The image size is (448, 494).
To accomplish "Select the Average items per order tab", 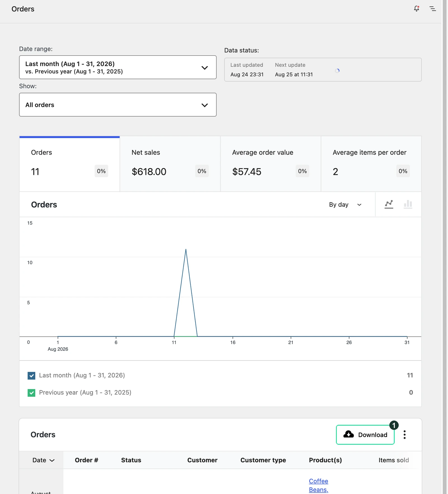I will 371,164.
